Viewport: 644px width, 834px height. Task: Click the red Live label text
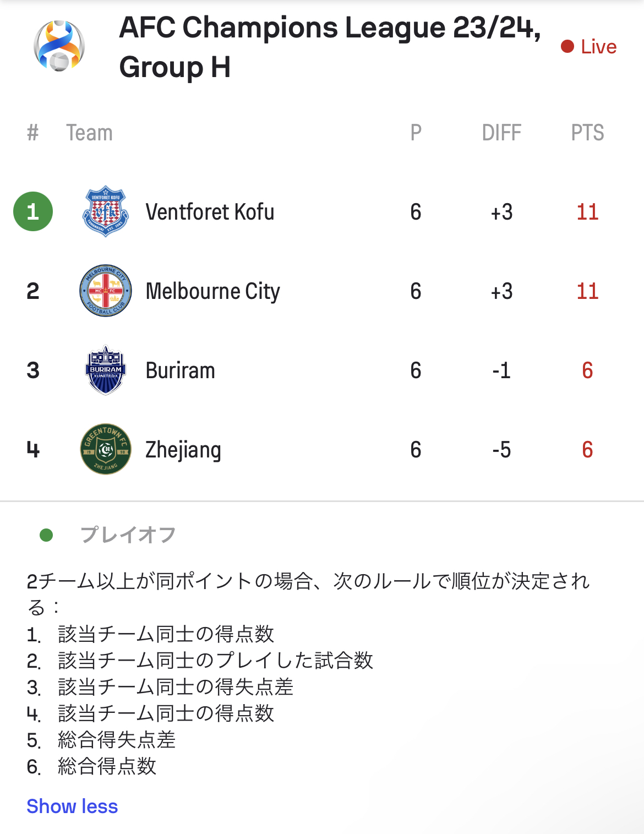(x=598, y=47)
